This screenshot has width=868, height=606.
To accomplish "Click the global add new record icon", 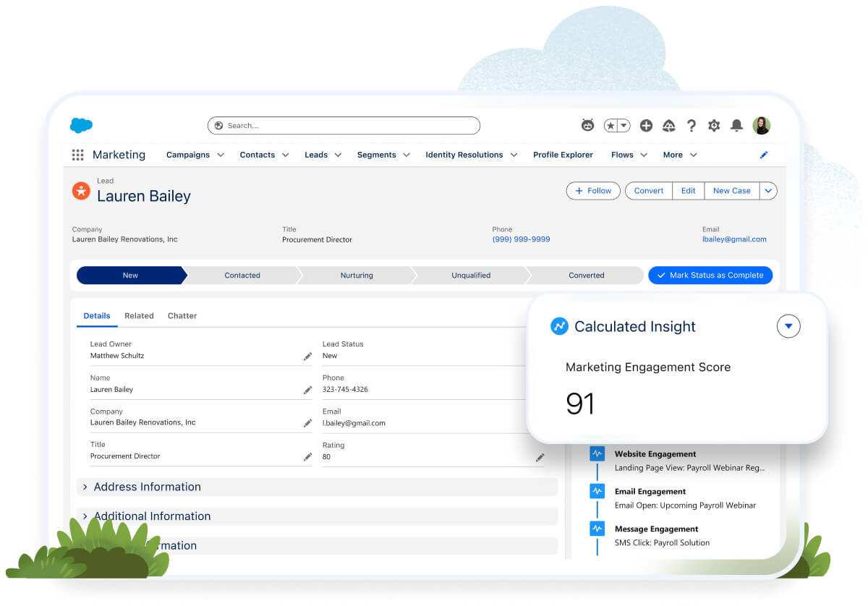I will click(646, 125).
